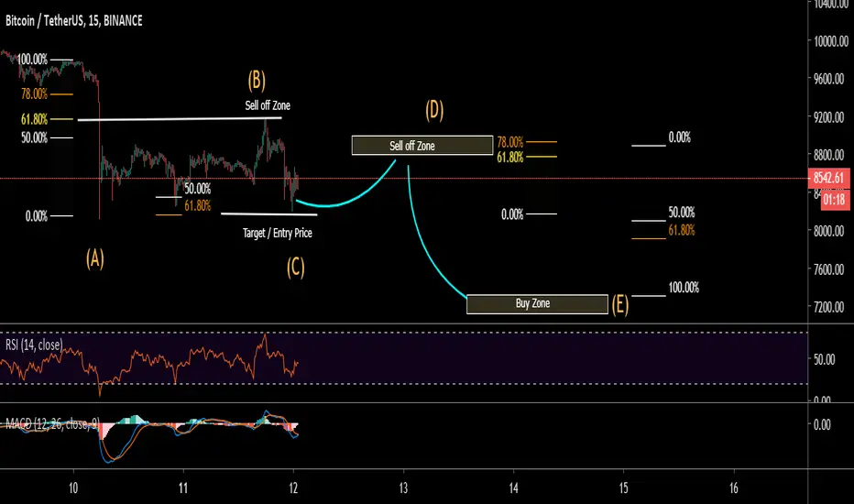Screen dimensions: 854x504
Task: Click the orange 78.00% label below 100.00% at left
Action: point(34,94)
